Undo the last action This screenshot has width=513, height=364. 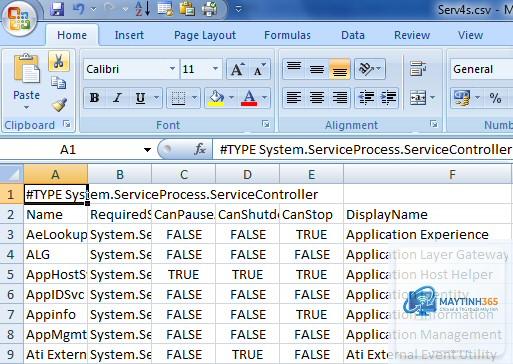tap(78, 9)
